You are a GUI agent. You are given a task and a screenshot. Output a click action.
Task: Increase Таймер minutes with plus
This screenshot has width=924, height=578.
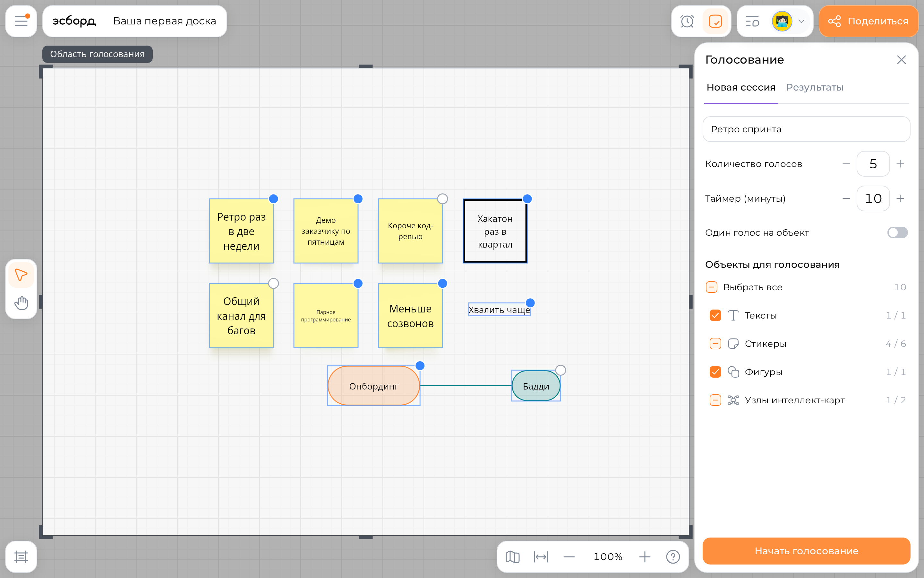click(900, 198)
